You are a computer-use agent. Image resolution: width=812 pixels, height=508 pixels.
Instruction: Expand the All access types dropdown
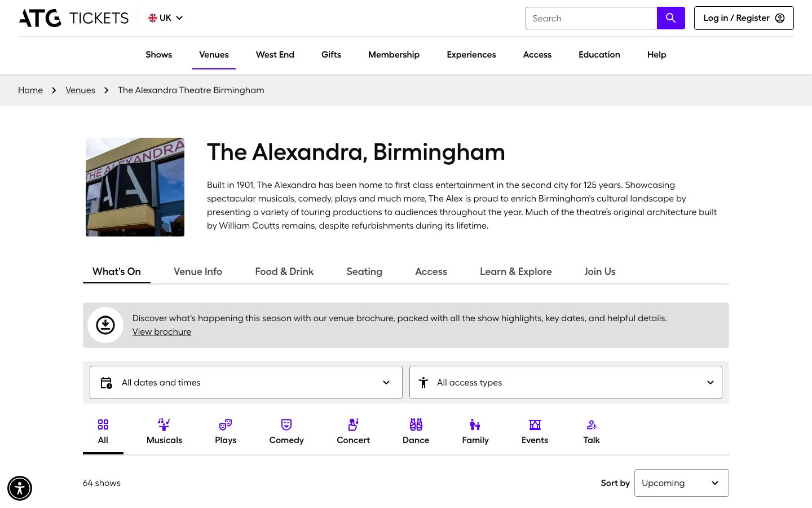pos(566,382)
